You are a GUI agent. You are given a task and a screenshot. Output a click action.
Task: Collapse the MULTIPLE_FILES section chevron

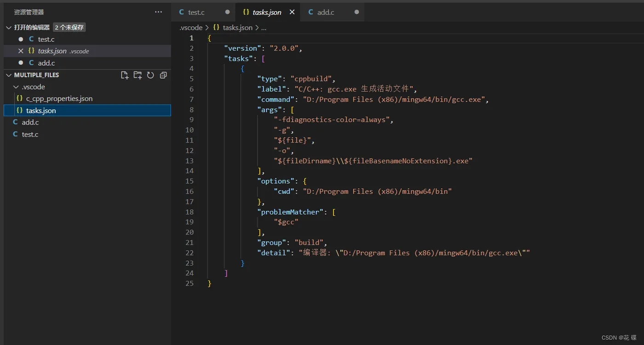point(9,75)
